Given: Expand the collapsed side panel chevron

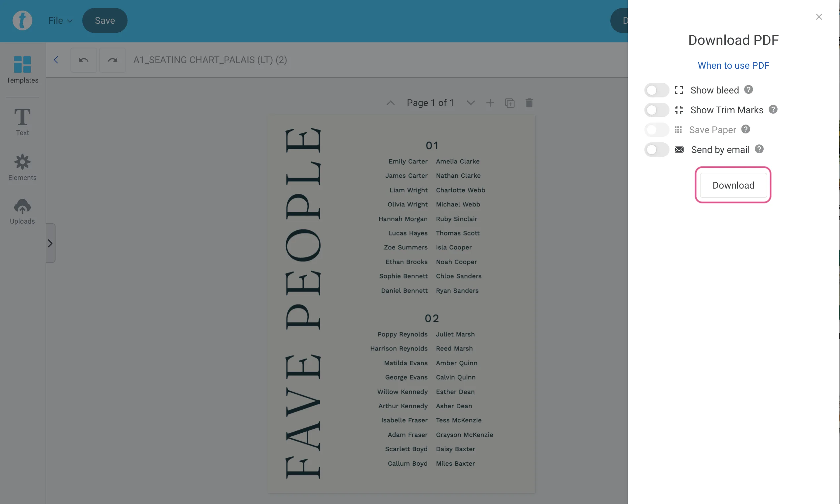Looking at the screenshot, I should click(50, 242).
